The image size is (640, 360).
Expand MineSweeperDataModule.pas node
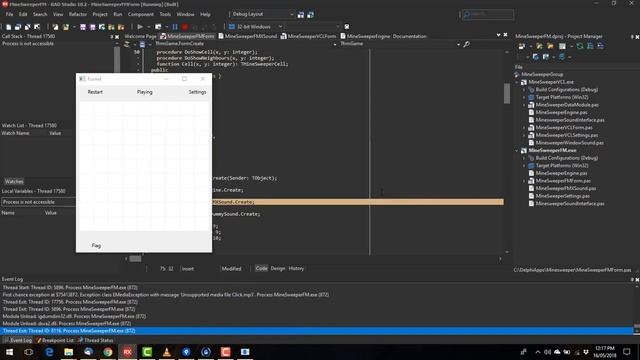(x=524, y=105)
